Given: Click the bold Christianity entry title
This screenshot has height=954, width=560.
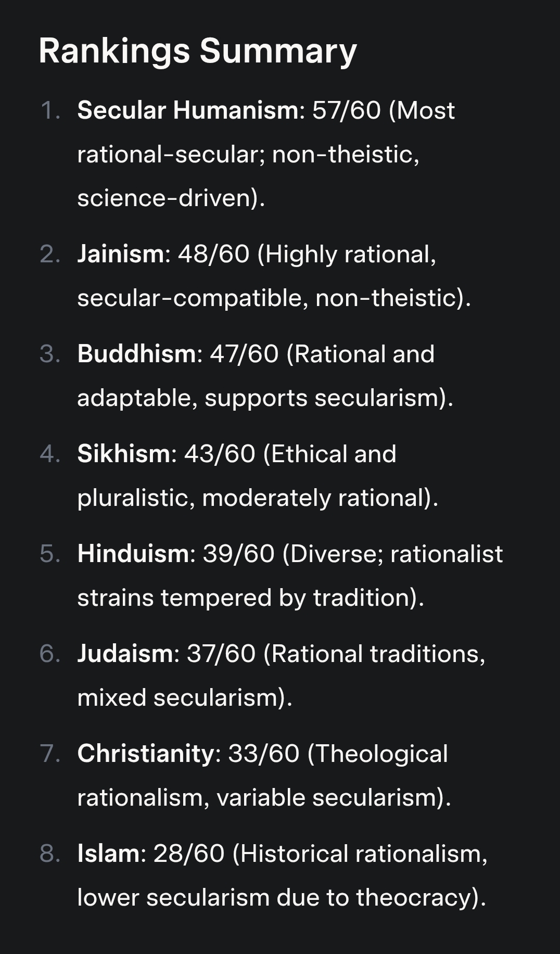Looking at the screenshot, I should [146, 754].
